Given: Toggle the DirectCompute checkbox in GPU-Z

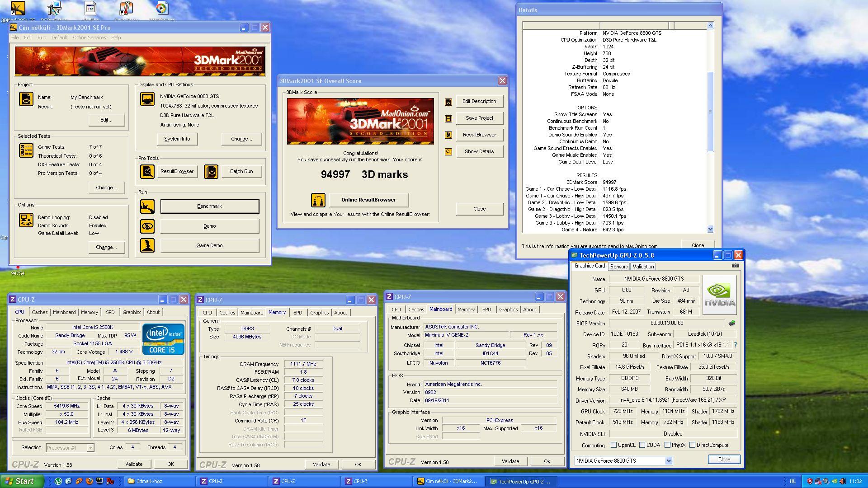Looking at the screenshot, I should (692, 445).
